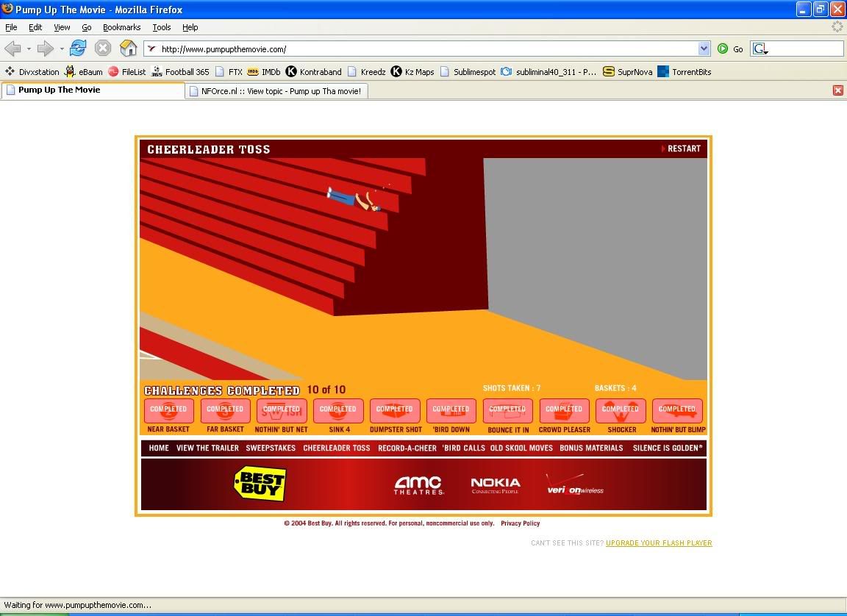Screen dimensions: 847x616
Task: Click VIEW THE TRAILER link
Action: 207,448
